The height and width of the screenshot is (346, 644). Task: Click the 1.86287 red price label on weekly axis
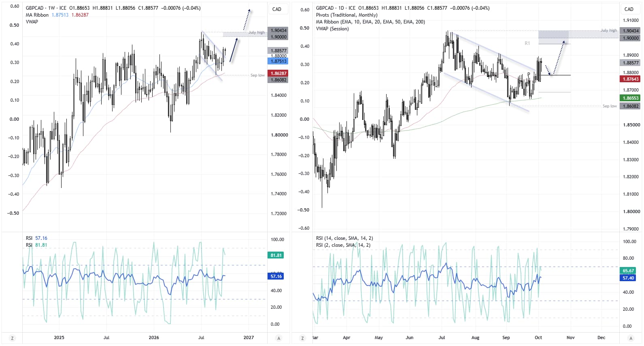click(278, 73)
